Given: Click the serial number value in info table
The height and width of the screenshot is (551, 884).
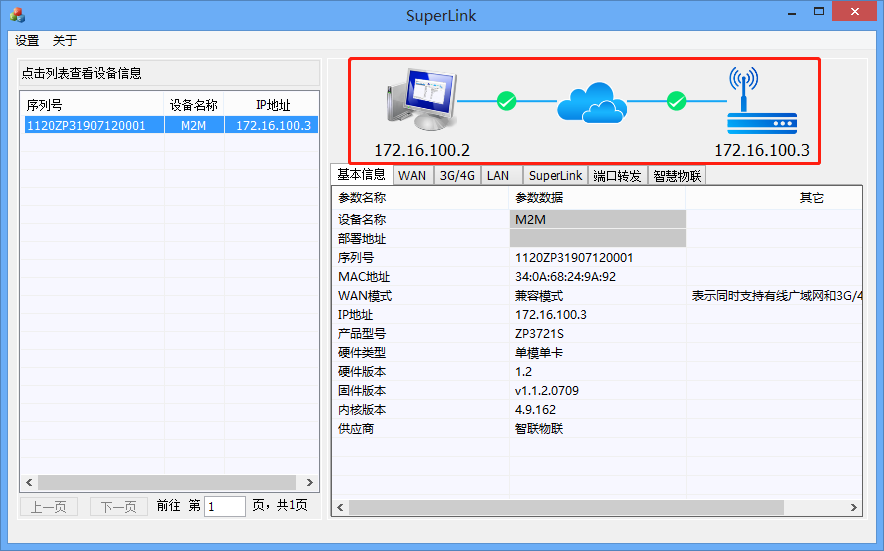Looking at the screenshot, I should point(574,258).
